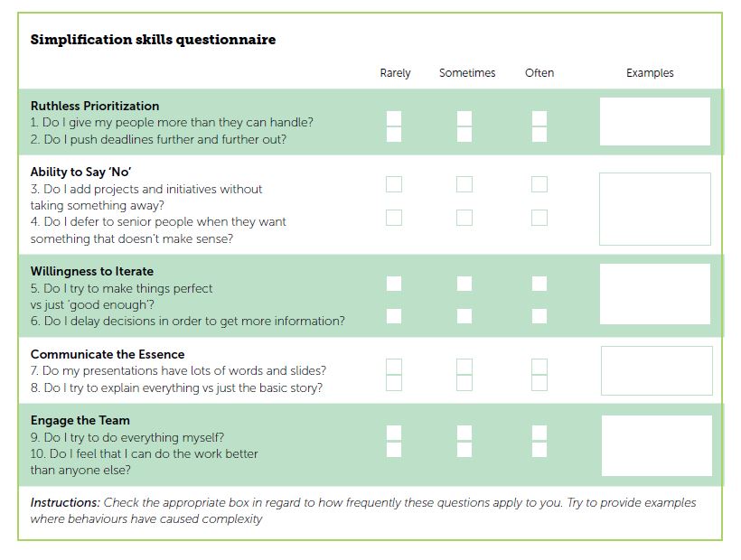Viewport: 741px width, 560px height.
Task: Select the Engage the Team examples field
Action: click(x=656, y=445)
